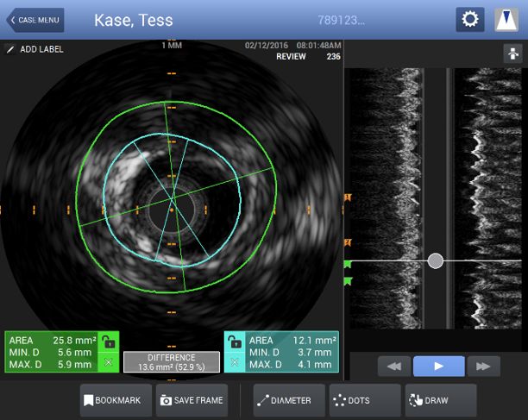Click the frame position slider handle
This screenshot has width=528, height=420.
tap(436, 260)
